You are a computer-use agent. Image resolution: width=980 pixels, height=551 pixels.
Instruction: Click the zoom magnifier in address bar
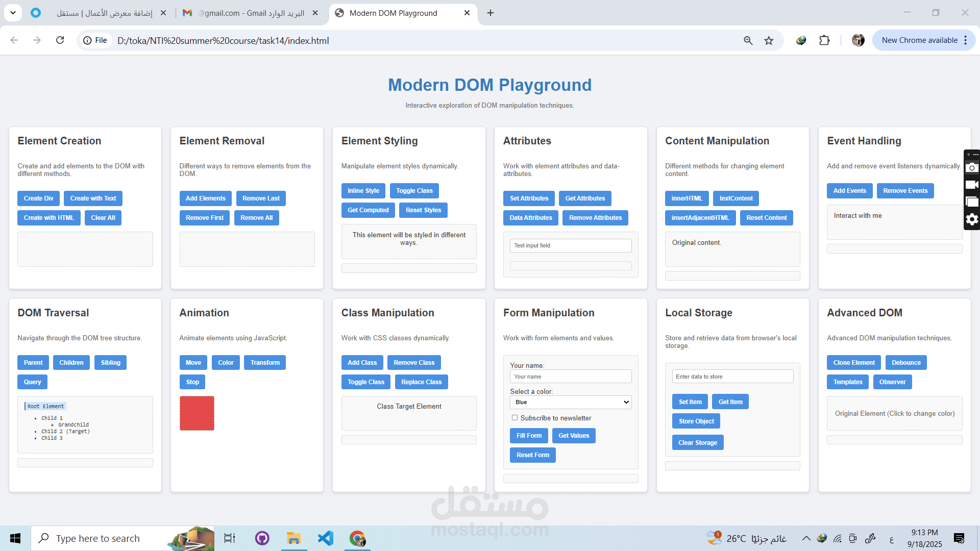point(748,40)
